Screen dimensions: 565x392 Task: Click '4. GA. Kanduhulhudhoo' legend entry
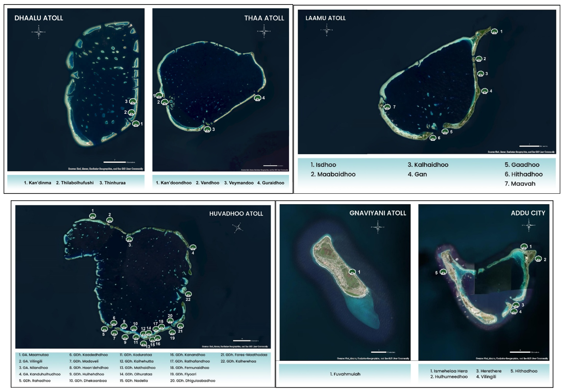(x=40, y=374)
